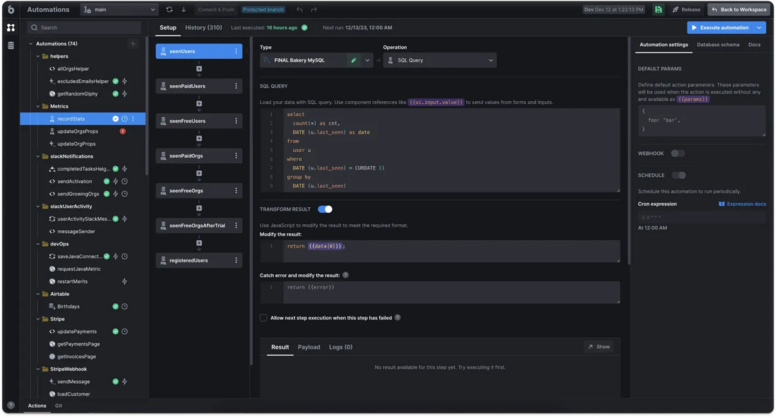This screenshot has height=418, width=776.
Task: Click the green save icon in top bar
Action: 660,9
